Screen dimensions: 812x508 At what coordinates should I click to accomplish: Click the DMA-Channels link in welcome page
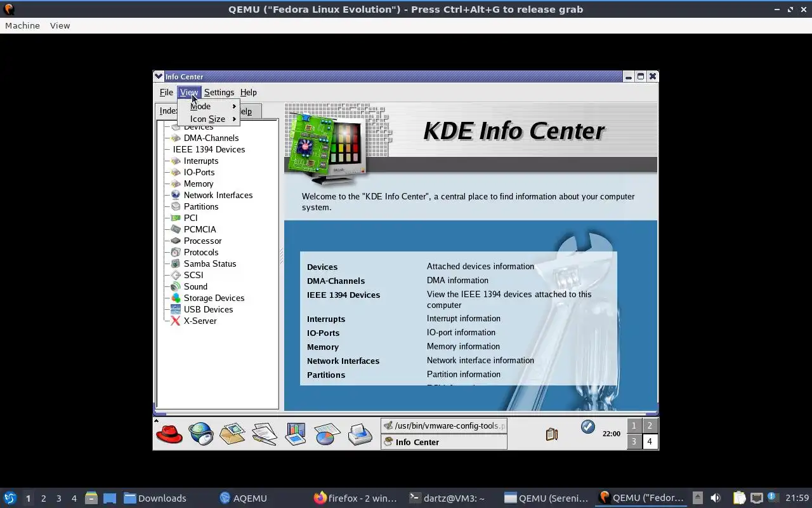[336, 281]
